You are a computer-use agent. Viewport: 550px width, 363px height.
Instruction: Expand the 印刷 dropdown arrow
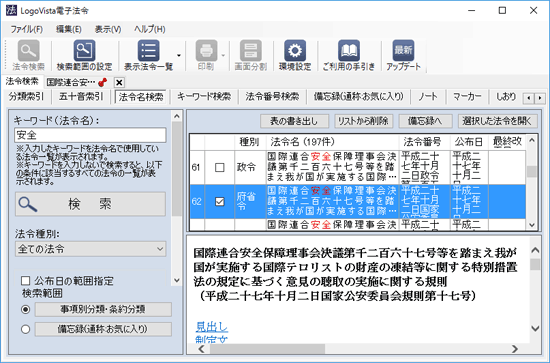pos(223,55)
